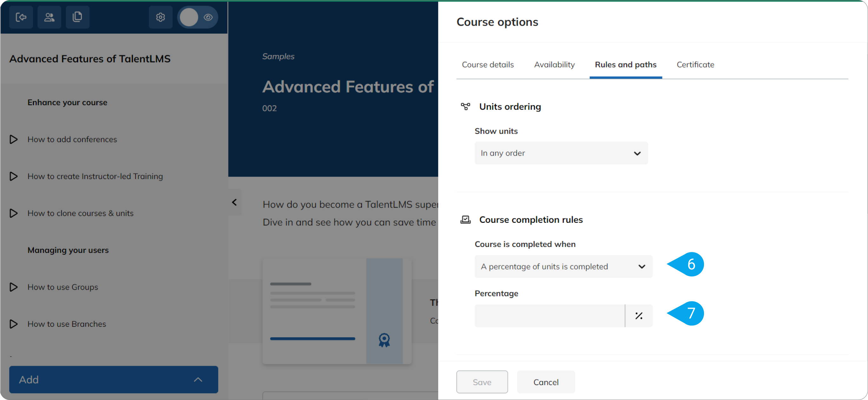Click play icon for Instructor-led Training unit
This screenshot has width=868, height=400.
(13, 176)
